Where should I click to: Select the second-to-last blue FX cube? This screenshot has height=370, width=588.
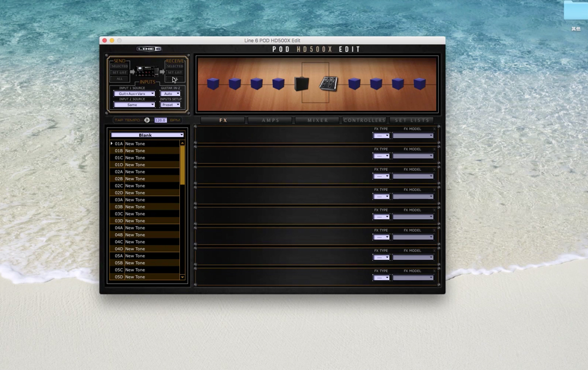pos(398,83)
